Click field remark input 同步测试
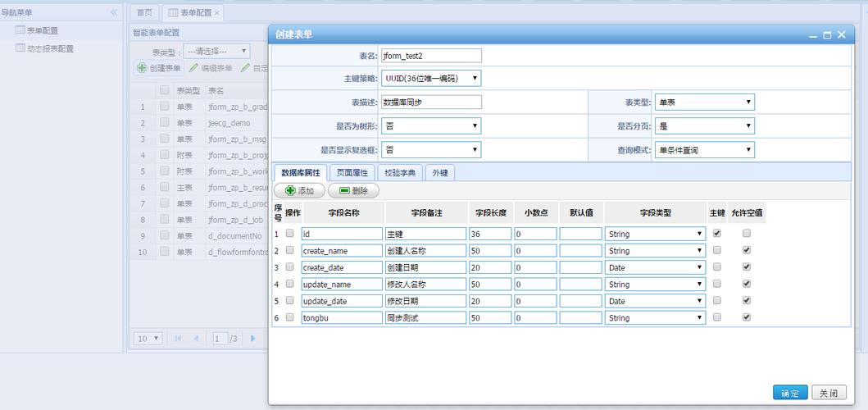868x410 pixels. point(426,317)
